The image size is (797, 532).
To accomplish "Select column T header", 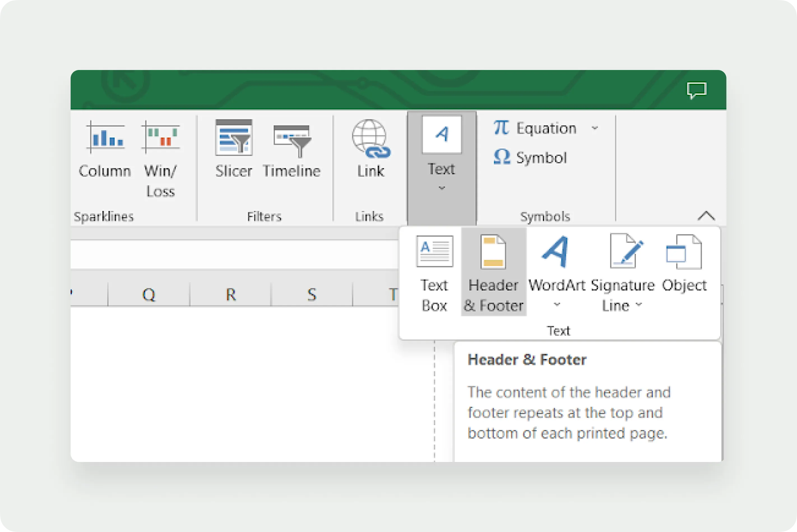I will coord(376,295).
